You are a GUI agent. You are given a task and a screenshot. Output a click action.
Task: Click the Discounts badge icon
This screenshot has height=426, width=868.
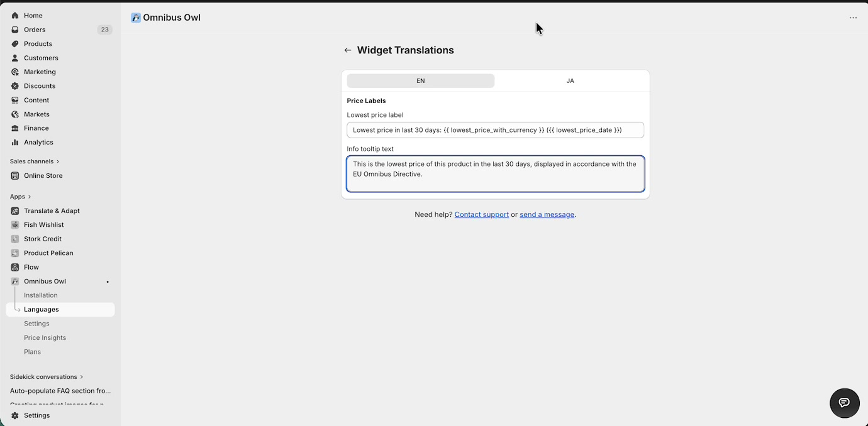coord(15,86)
